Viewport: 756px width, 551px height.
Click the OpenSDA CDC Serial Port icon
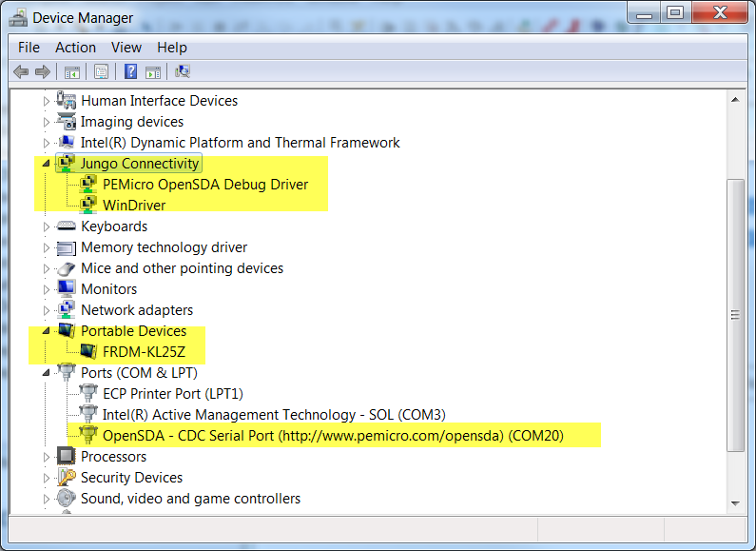[87, 435]
